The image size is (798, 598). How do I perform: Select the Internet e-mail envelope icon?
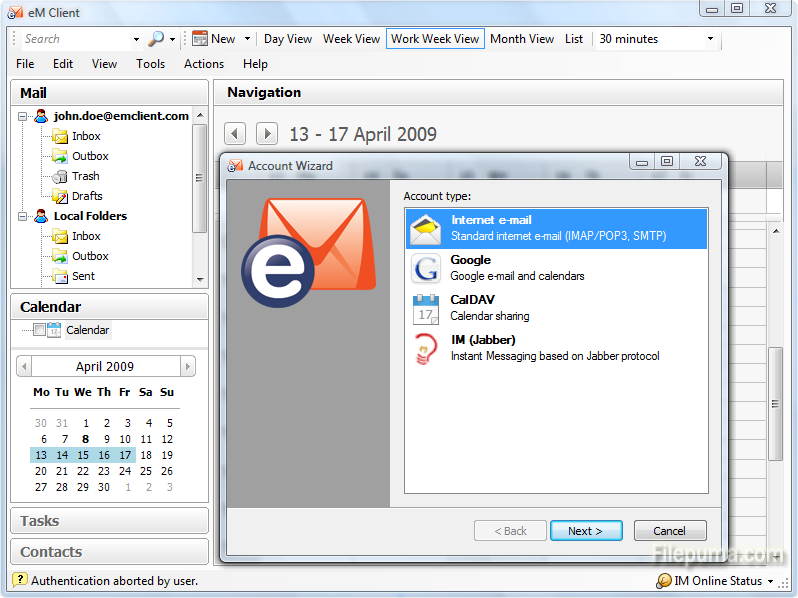426,229
